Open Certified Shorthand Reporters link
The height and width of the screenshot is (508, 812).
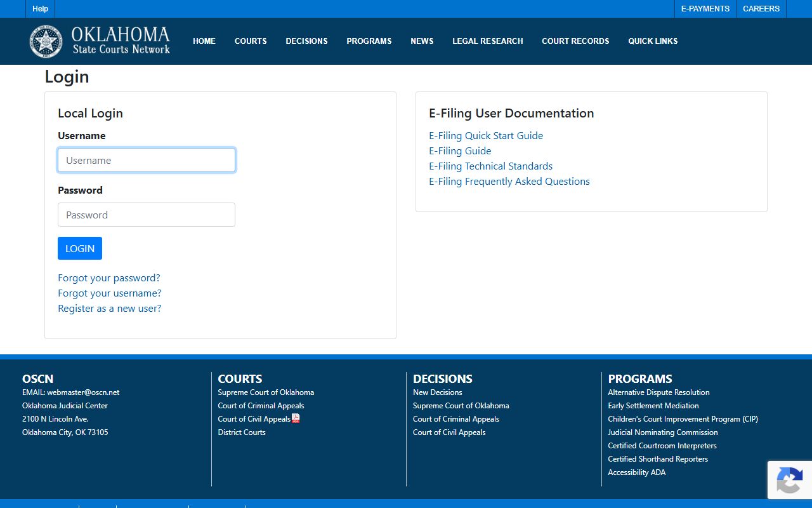658,459
